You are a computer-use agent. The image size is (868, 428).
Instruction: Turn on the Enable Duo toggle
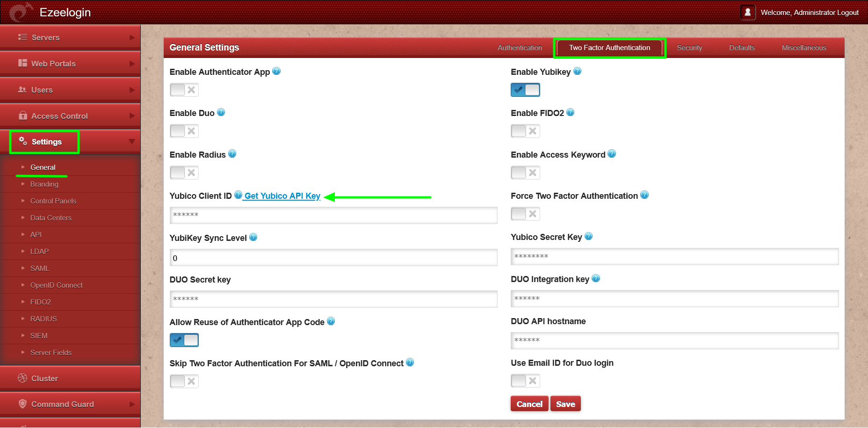click(x=184, y=131)
